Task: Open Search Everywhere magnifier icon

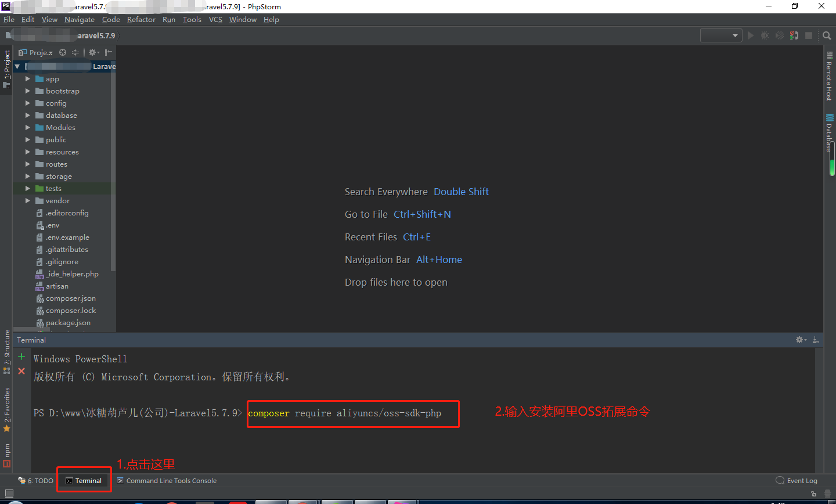Action: [x=827, y=35]
